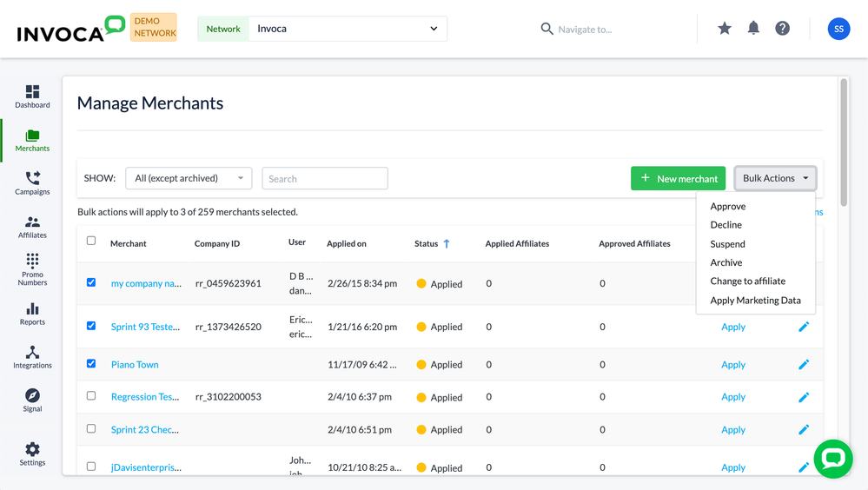Screen dimensions: 868x490
Task: Open the Piano Town merchant link
Action: 135,365
